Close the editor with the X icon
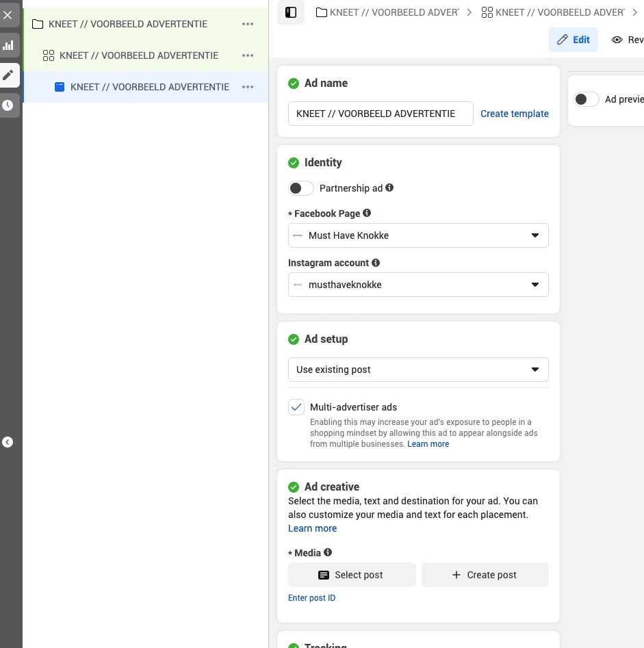 click(x=8, y=15)
